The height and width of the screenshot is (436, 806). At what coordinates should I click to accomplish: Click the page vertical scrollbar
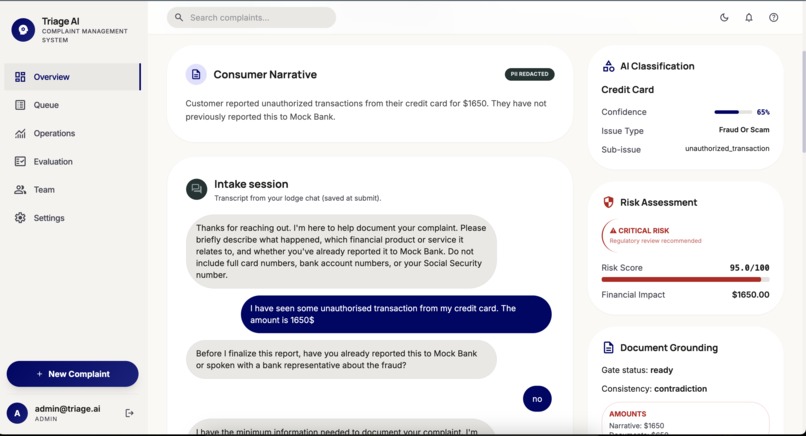pos(803,102)
